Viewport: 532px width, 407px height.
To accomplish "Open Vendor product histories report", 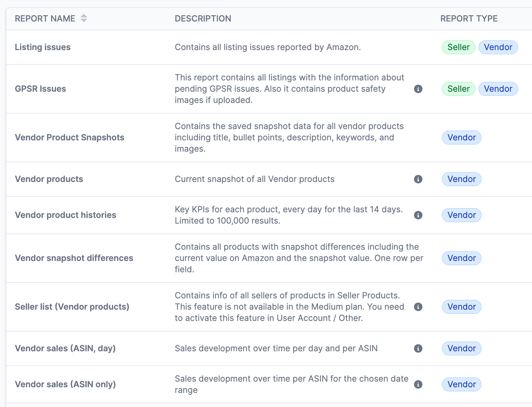I will pos(66,215).
